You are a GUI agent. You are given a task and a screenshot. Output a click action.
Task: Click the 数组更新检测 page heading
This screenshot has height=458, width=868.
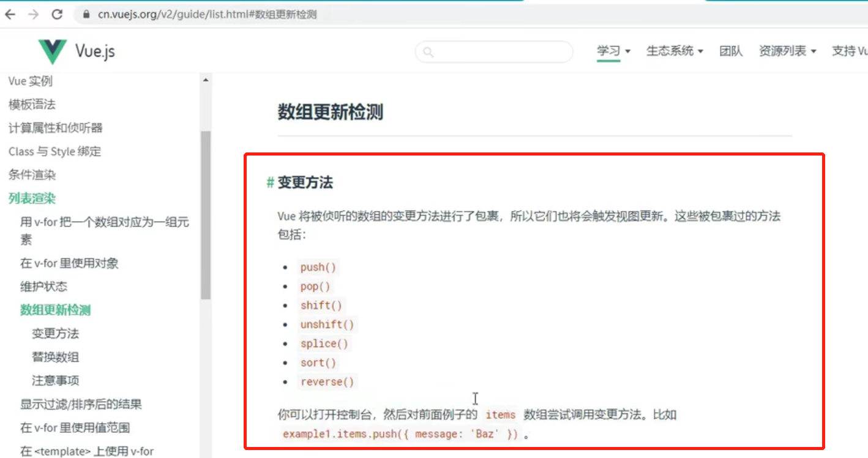point(331,113)
